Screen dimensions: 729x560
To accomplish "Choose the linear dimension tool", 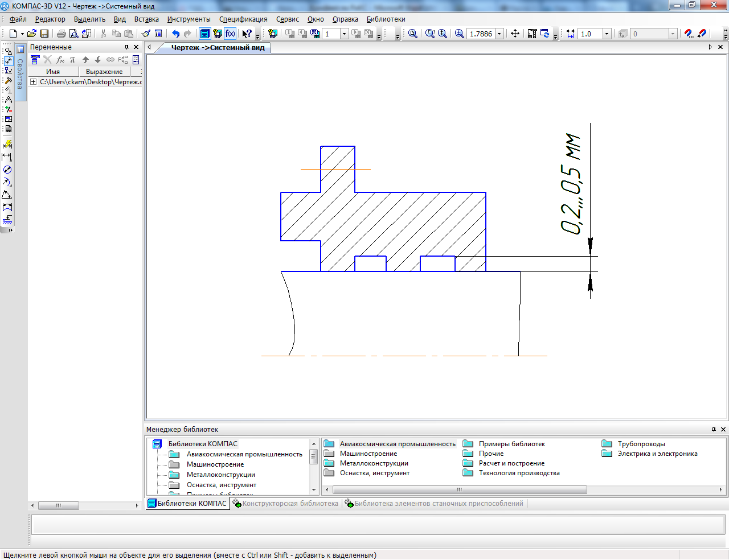I will pos(7,157).
